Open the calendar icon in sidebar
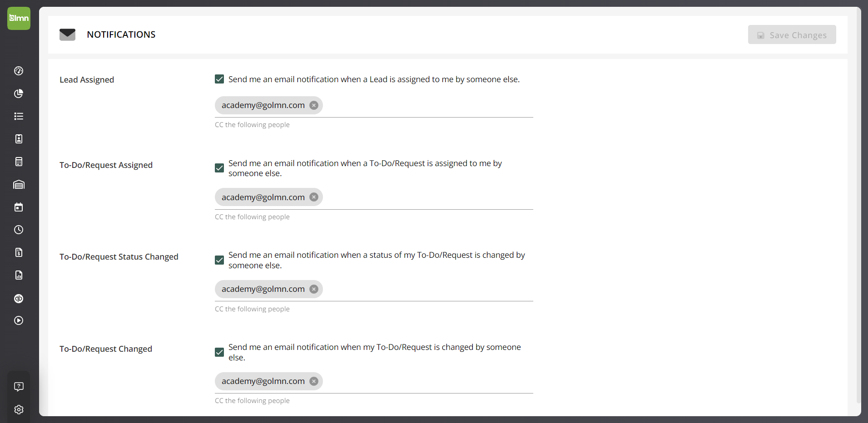 pyautogui.click(x=19, y=207)
